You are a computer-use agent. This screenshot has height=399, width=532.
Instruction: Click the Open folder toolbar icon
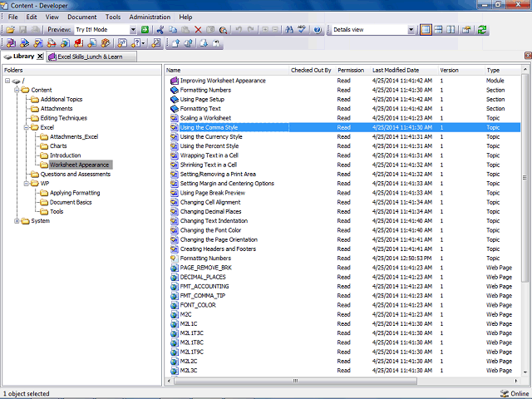click(x=11, y=30)
